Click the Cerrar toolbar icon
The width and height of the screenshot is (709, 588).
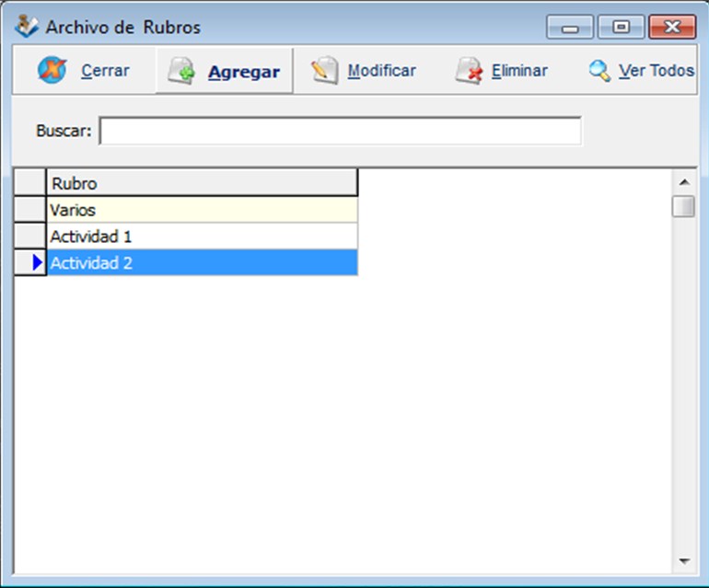point(52,71)
